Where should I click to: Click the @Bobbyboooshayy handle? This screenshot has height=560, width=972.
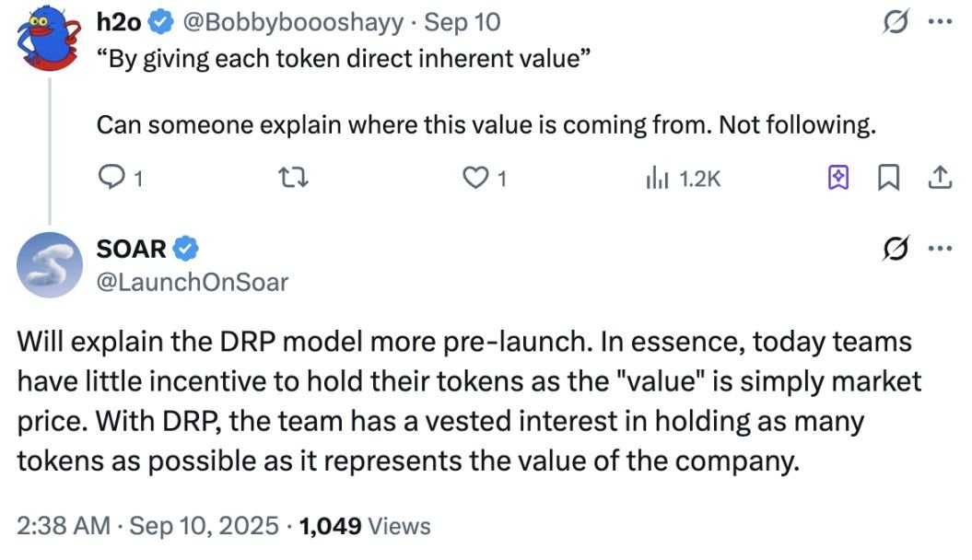pos(281,21)
